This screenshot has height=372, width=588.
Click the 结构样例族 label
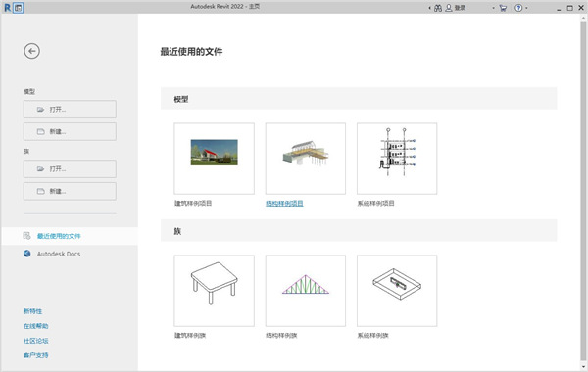(281, 335)
